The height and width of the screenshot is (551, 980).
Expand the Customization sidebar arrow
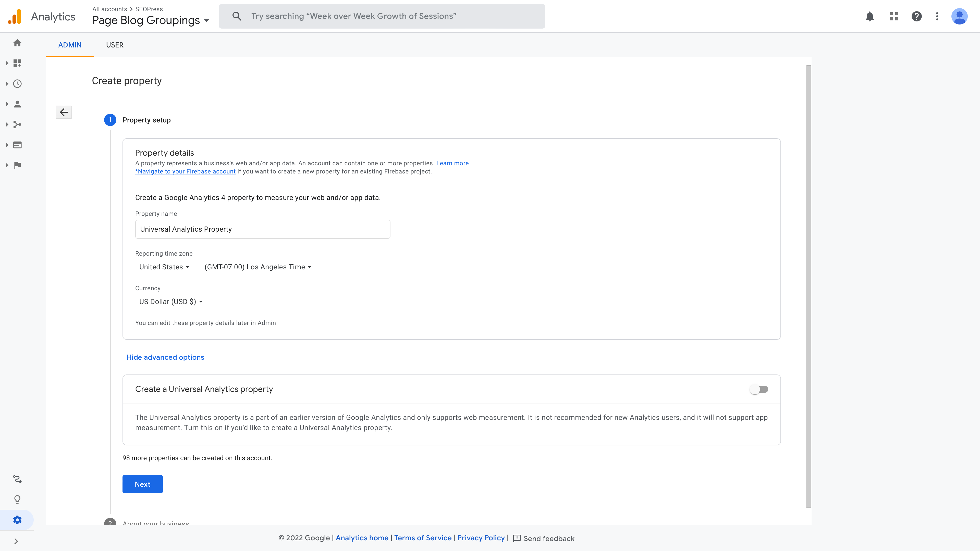pos(7,63)
